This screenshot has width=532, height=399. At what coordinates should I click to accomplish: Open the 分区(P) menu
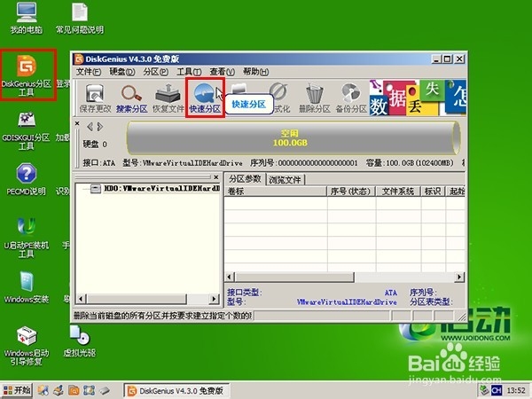pyautogui.click(x=155, y=72)
